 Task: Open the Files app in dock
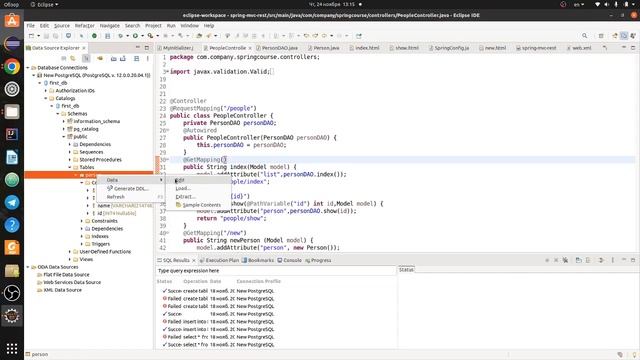(x=12, y=111)
